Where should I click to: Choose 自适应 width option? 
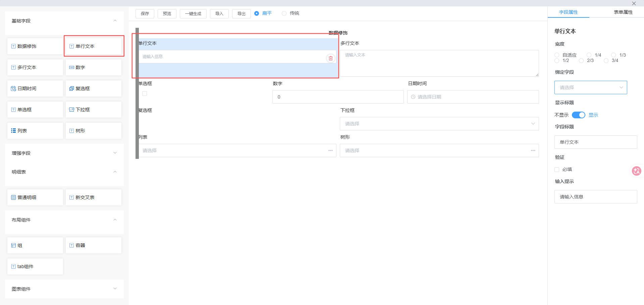click(x=557, y=55)
